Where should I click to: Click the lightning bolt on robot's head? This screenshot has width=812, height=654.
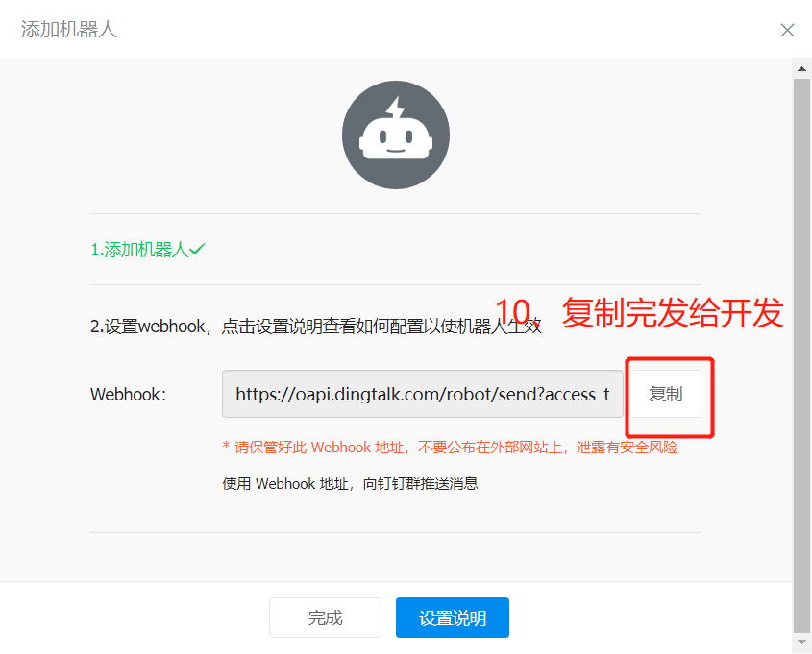point(395,109)
